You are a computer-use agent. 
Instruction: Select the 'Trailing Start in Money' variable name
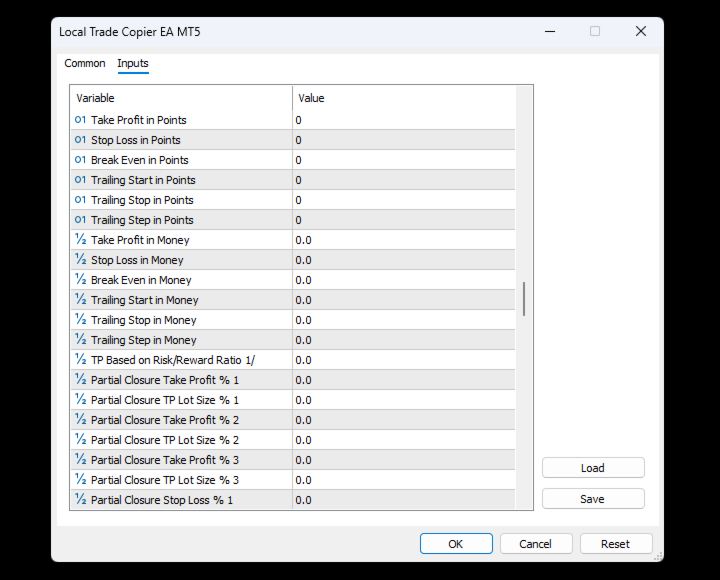[145, 300]
